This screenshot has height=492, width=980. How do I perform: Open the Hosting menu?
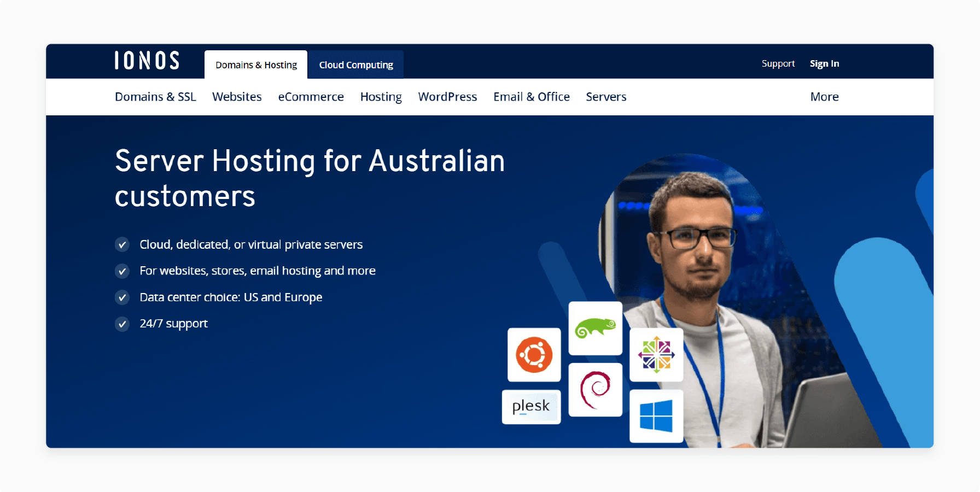(x=381, y=97)
